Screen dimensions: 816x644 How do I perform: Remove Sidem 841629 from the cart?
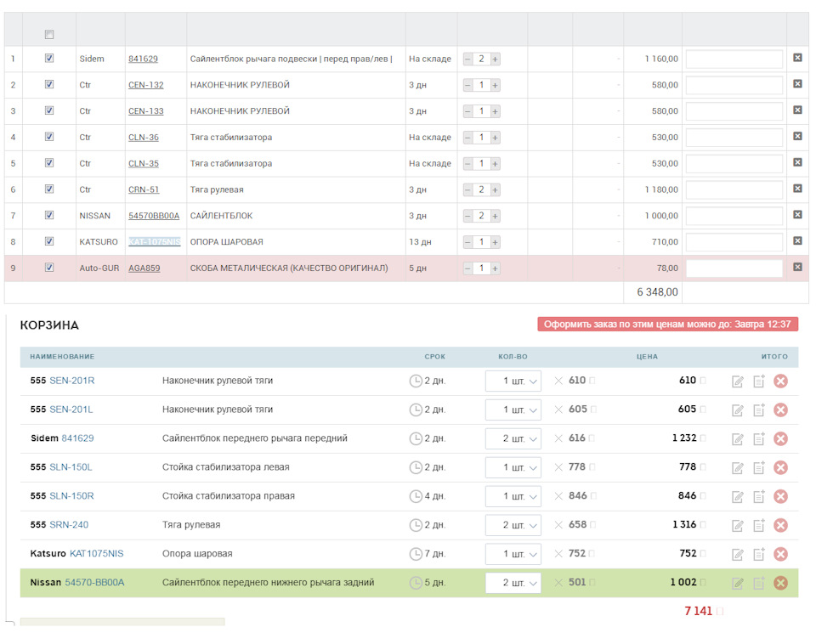[x=780, y=439]
